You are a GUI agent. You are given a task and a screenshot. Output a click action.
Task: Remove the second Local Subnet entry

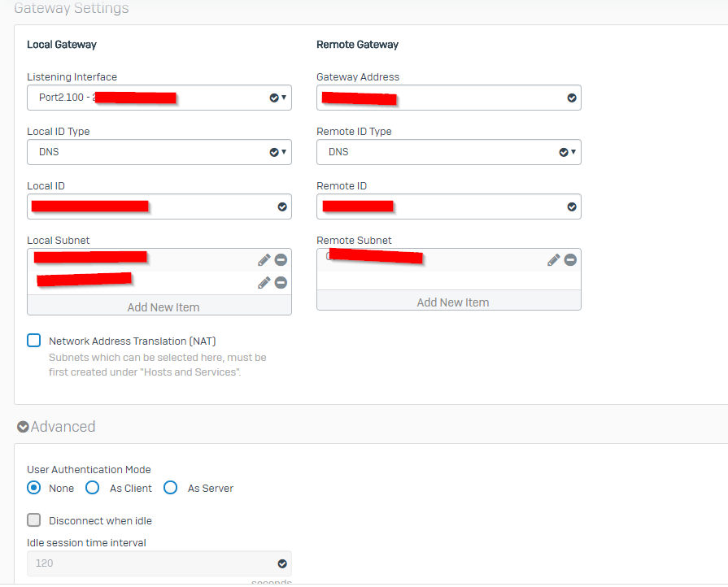[x=281, y=283]
